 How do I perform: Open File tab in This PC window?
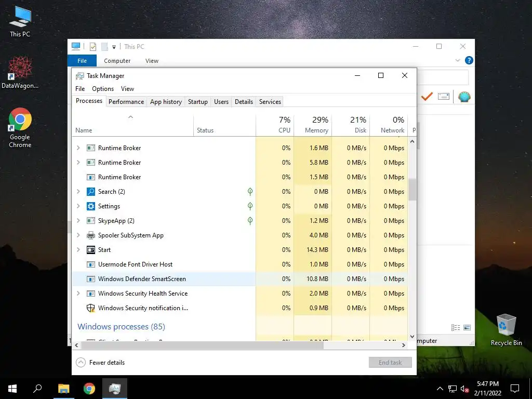coord(82,61)
